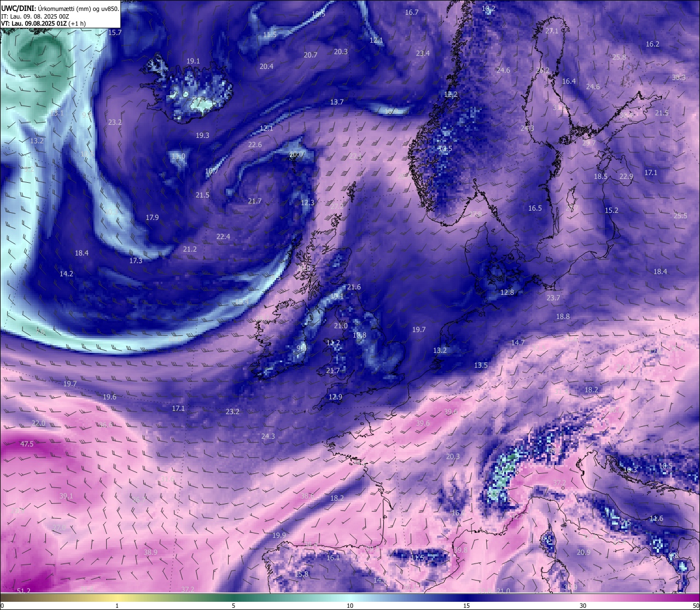Click the 14.2 value label
The image size is (700, 610).
pos(66,273)
